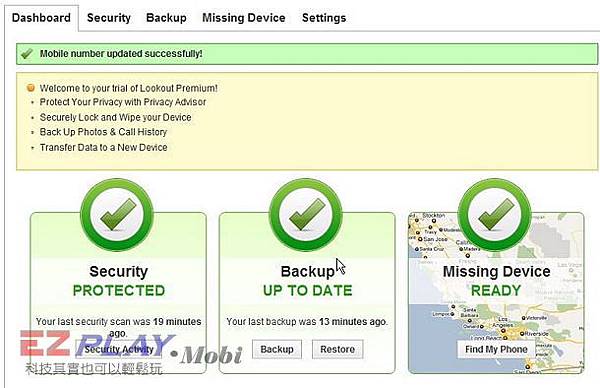Switch to the Security tab

[109, 18]
